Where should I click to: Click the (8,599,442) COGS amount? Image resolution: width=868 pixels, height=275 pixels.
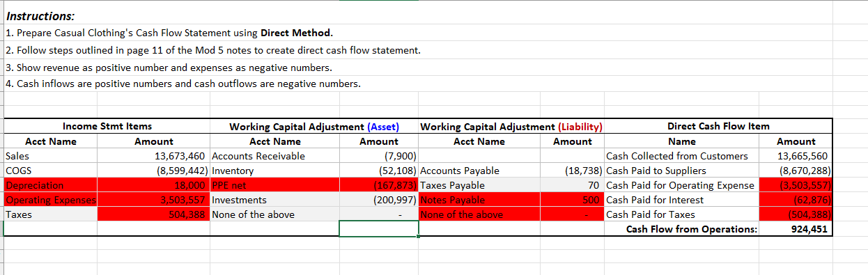pyautogui.click(x=153, y=171)
